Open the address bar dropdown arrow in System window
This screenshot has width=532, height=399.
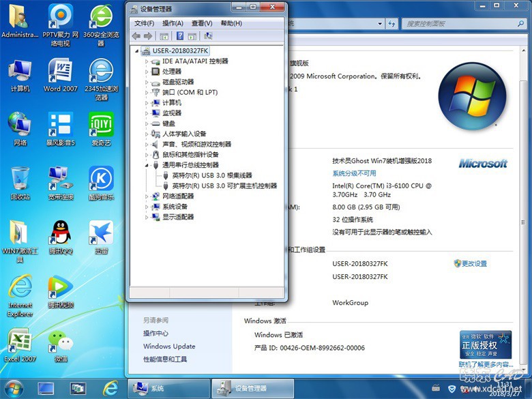[380, 24]
